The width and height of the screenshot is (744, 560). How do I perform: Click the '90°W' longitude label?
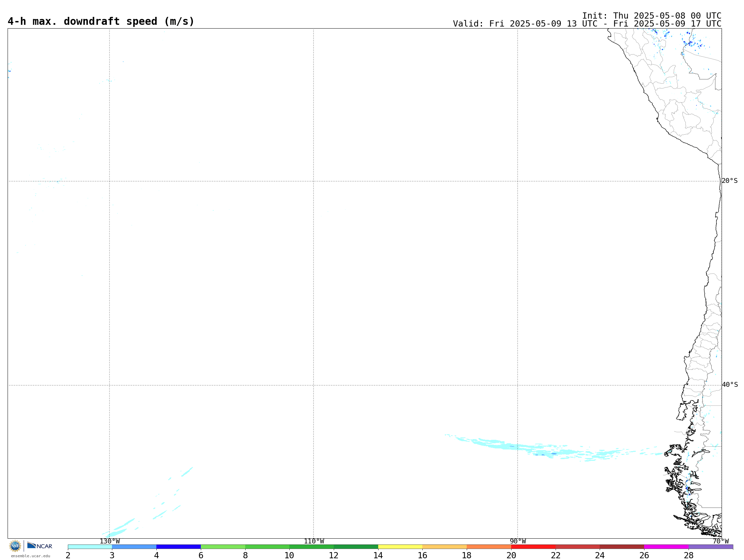pos(518,541)
